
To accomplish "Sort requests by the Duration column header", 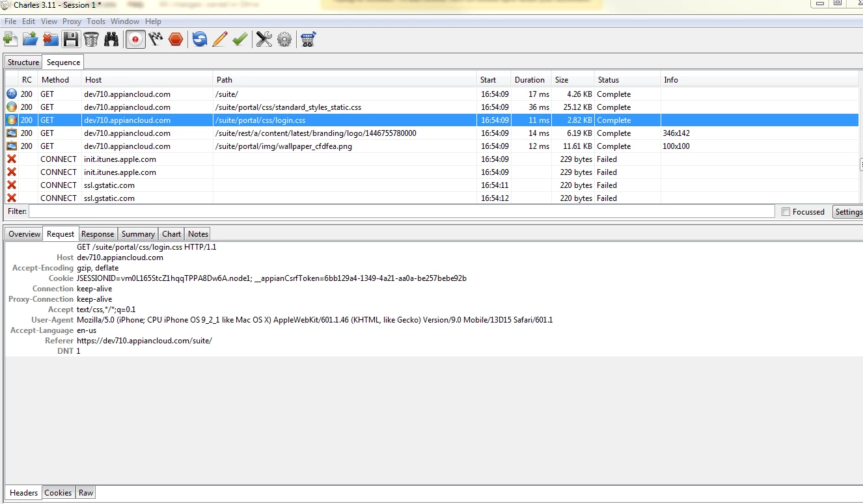I will [530, 80].
